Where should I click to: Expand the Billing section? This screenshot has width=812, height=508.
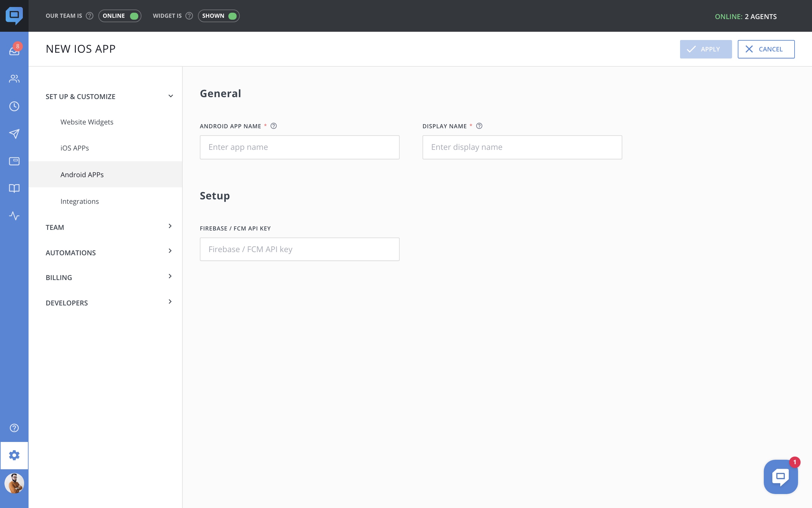coord(109,277)
